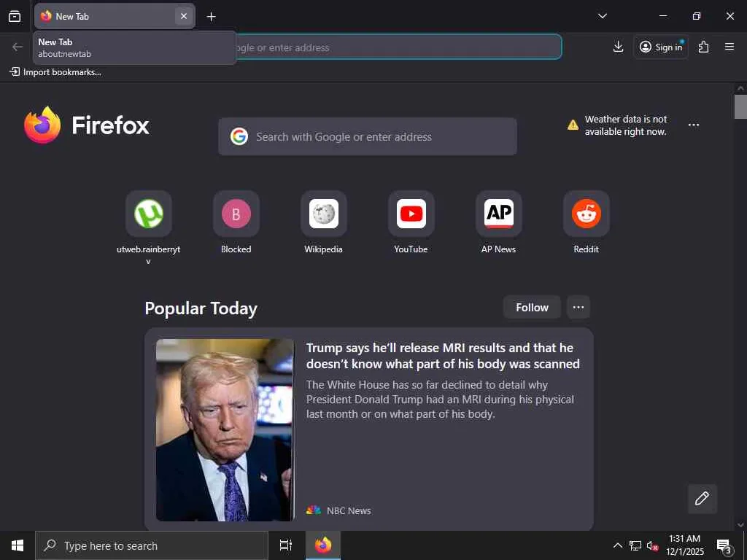The height and width of the screenshot is (560, 747).
Task: Click the White House article summary text
Action: click(x=440, y=400)
